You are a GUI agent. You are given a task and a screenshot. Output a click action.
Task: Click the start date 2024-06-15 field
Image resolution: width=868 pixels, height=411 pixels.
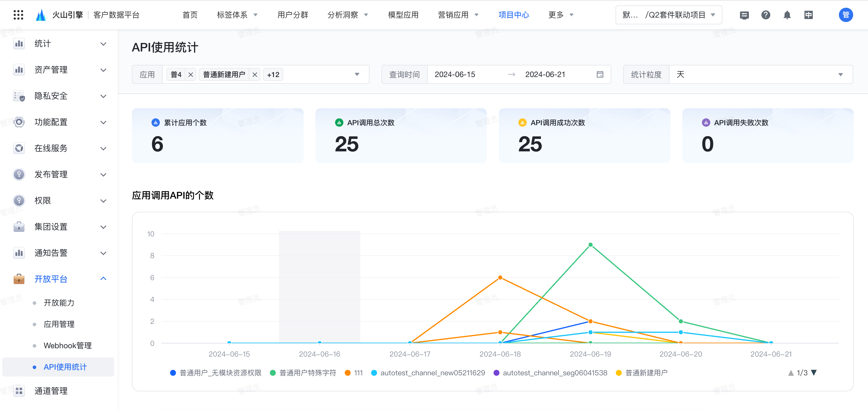click(x=455, y=75)
